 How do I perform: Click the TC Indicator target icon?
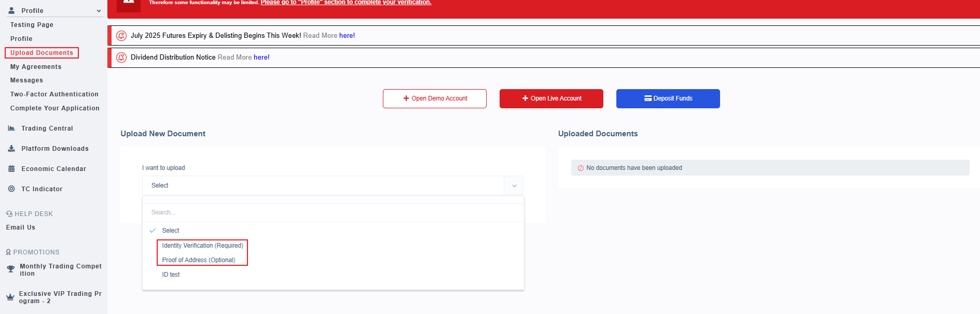point(11,189)
